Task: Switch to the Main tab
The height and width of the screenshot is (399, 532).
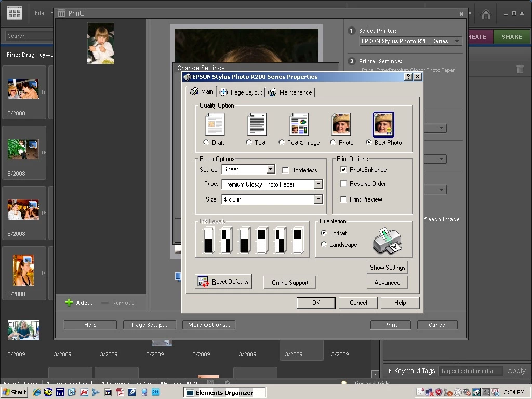Action: point(202,91)
